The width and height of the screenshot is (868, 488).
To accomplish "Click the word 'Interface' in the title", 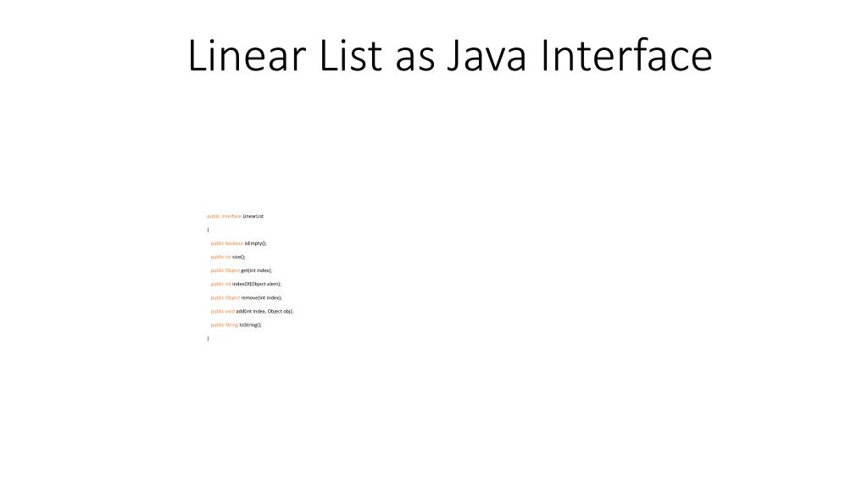I will click(626, 55).
